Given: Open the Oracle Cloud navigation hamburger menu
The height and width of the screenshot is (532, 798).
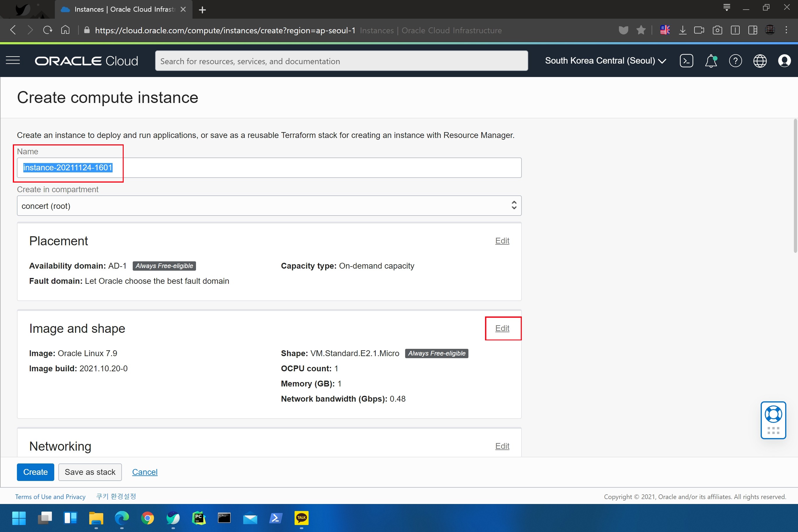Looking at the screenshot, I should coord(13,61).
